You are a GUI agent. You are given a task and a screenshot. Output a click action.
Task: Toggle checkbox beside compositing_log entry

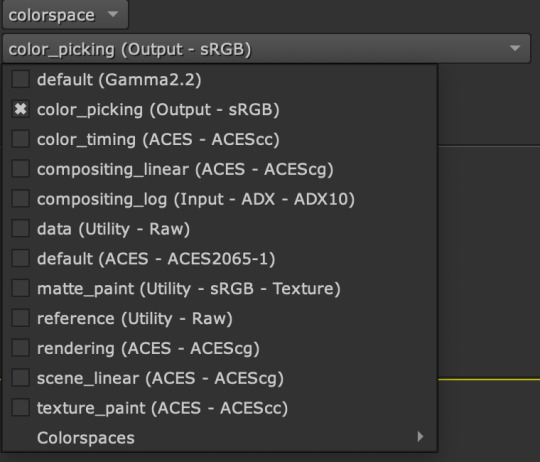tap(20, 199)
